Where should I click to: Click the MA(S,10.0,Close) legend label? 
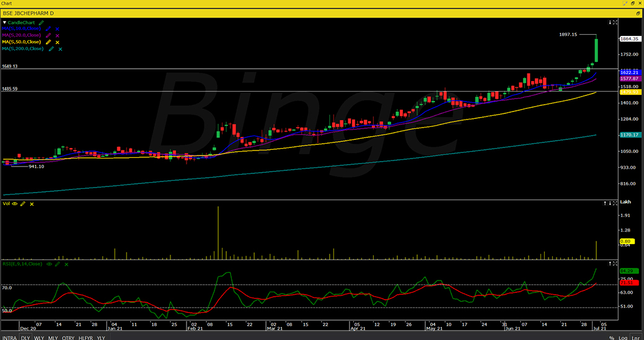click(x=21, y=28)
